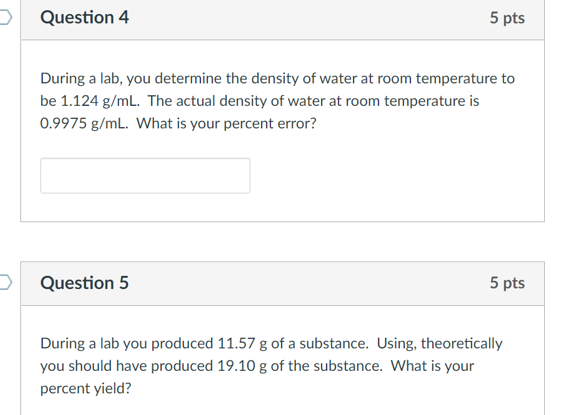The height and width of the screenshot is (415, 573).
Task: Select the Question 5 heading
Action: coord(84,283)
